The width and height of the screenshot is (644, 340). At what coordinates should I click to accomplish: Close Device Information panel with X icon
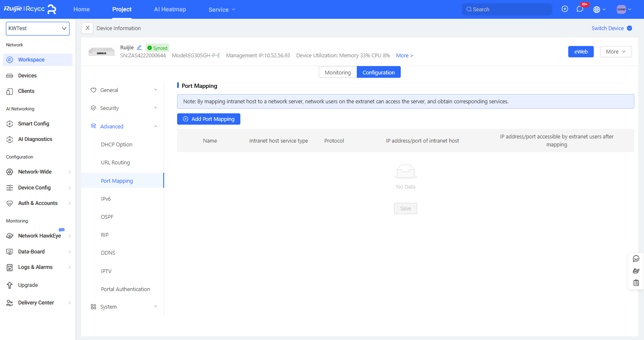coord(87,28)
